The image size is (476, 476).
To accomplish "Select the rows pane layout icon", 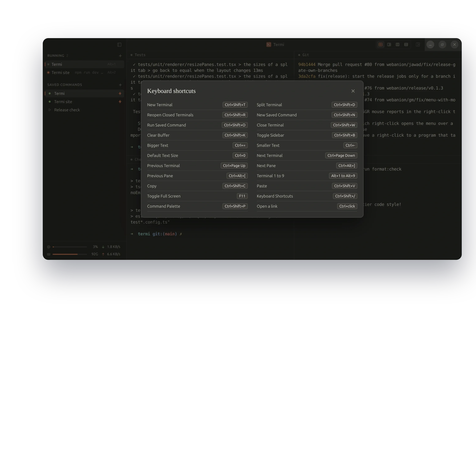I will (x=406, y=45).
